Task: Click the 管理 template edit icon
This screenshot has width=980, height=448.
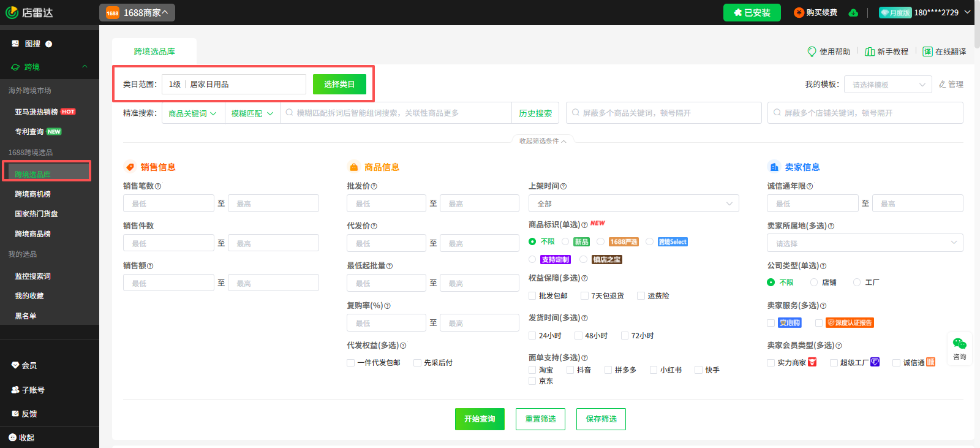Action: (x=943, y=84)
